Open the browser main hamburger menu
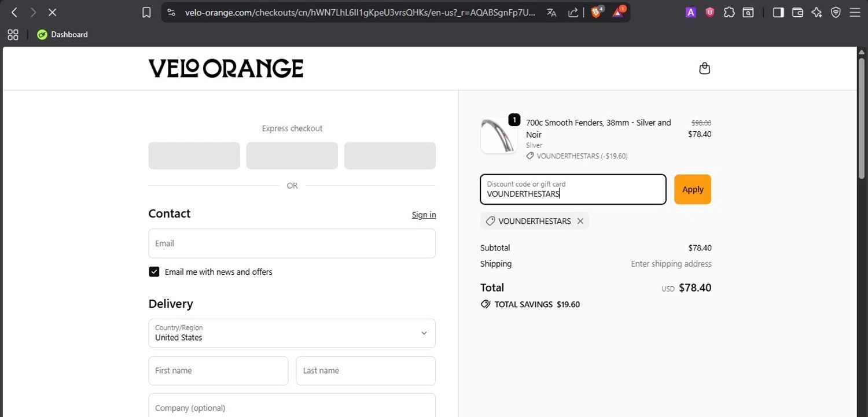Viewport: 868px width, 417px height. click(855, 12)
